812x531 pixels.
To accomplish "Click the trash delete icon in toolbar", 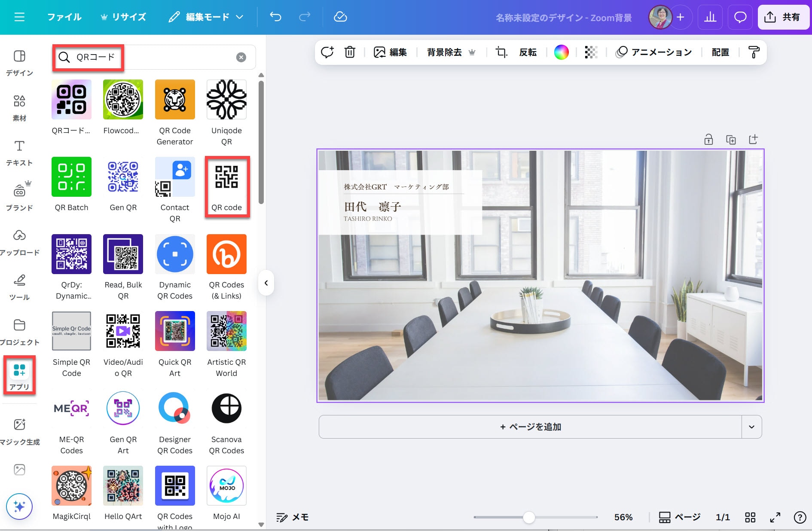I will [350, 52].
